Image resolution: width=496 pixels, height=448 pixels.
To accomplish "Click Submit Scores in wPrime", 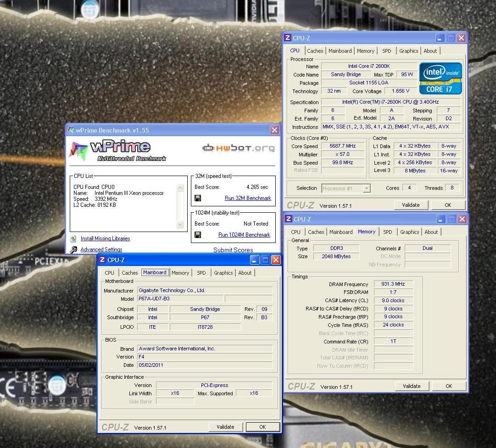I will [233, 250].
